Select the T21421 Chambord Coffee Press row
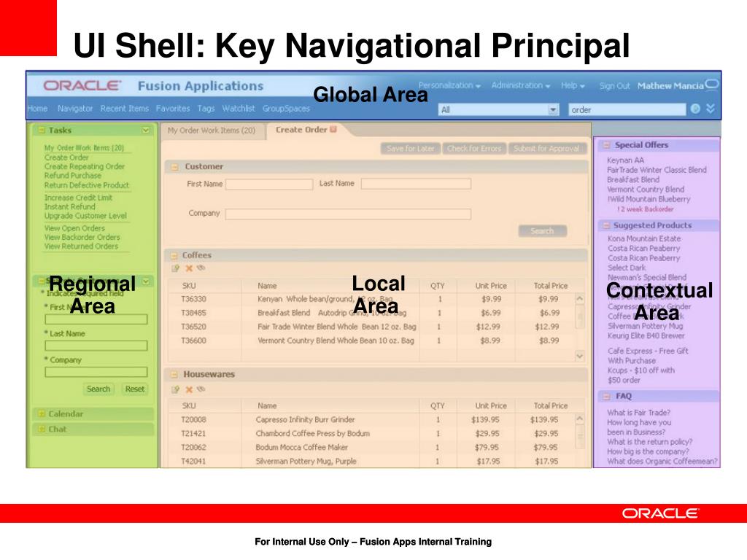The height and width of the screenshot is (560, 747). (371, 433)
